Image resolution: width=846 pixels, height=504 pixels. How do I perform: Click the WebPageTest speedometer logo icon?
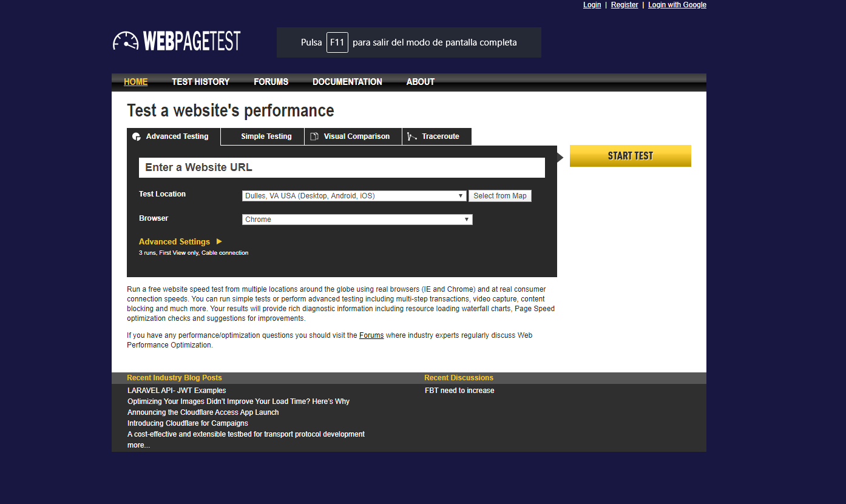(126, 41)
